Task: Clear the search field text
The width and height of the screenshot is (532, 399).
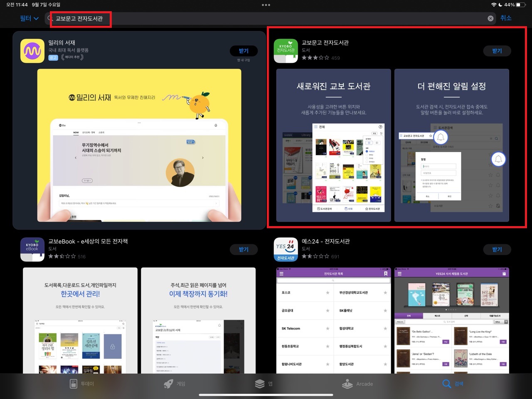Action: (x=490, y=18)
